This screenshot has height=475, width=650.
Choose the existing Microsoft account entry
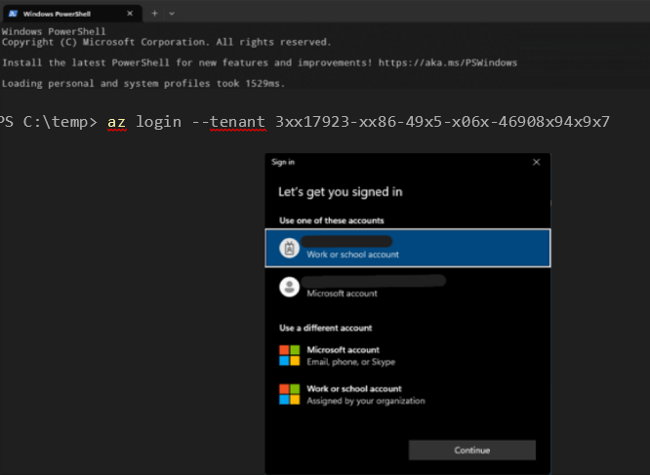408,287
